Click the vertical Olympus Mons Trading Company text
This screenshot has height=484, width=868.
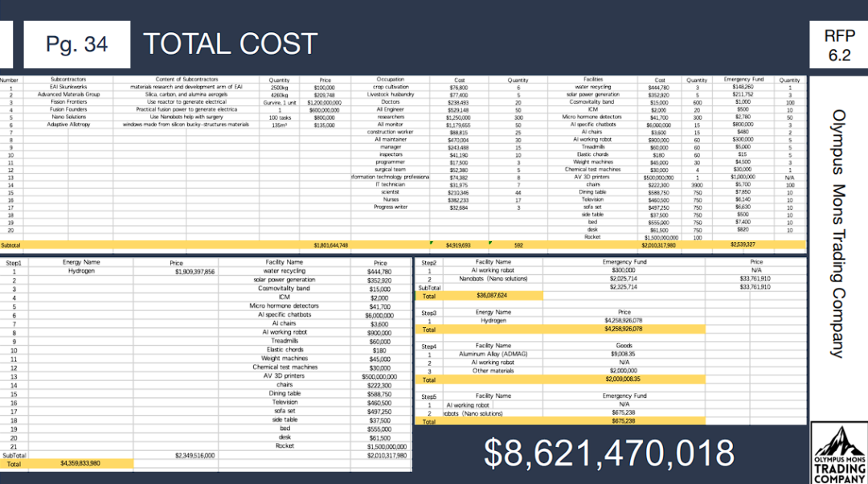[x=837, y=233]
